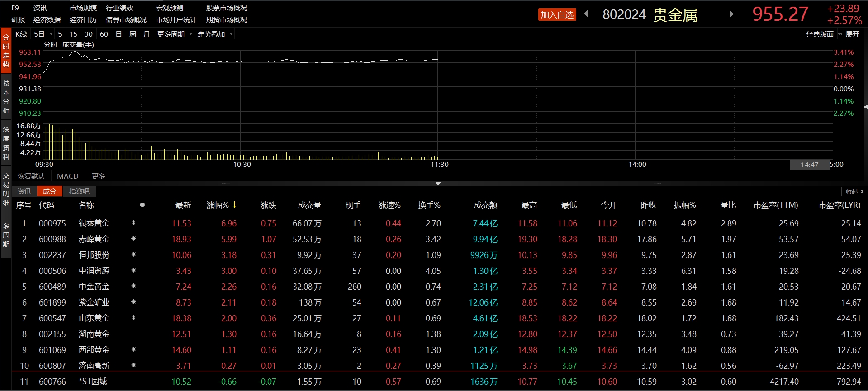Image resolution: width=868 pixels, height=391 pixels.
Task: Click the dot column header icon
Action: coord(142,205)
